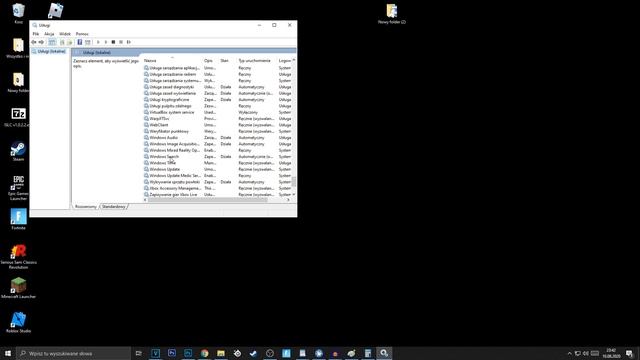
Task: Click the taskbar clock and date
Action: tap(611, 353)
